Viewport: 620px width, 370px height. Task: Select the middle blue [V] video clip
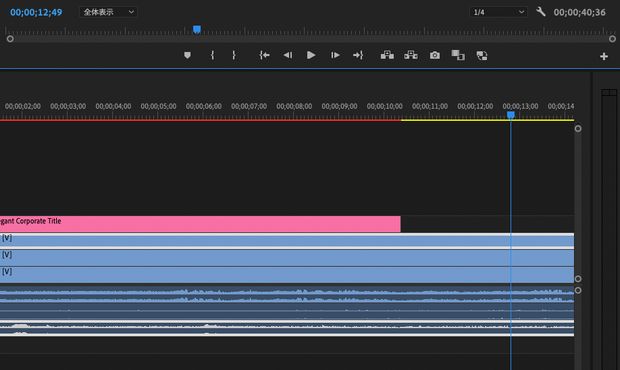pos(287,258)
